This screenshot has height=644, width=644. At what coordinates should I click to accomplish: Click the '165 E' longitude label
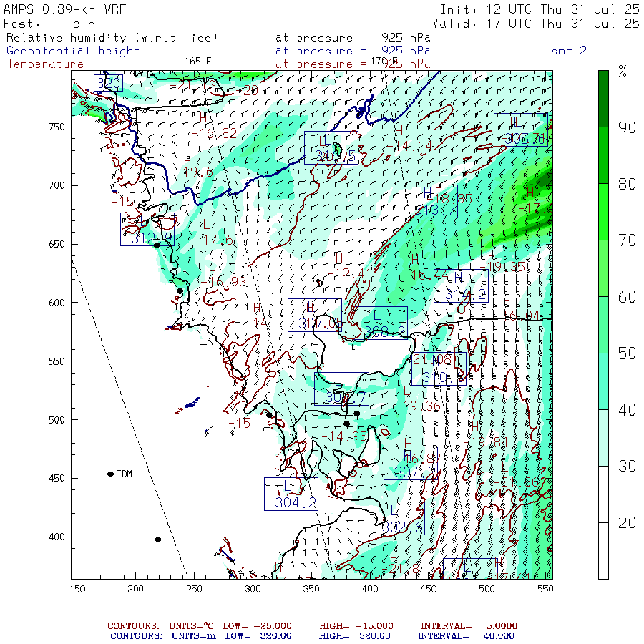[x=198, y=62]
